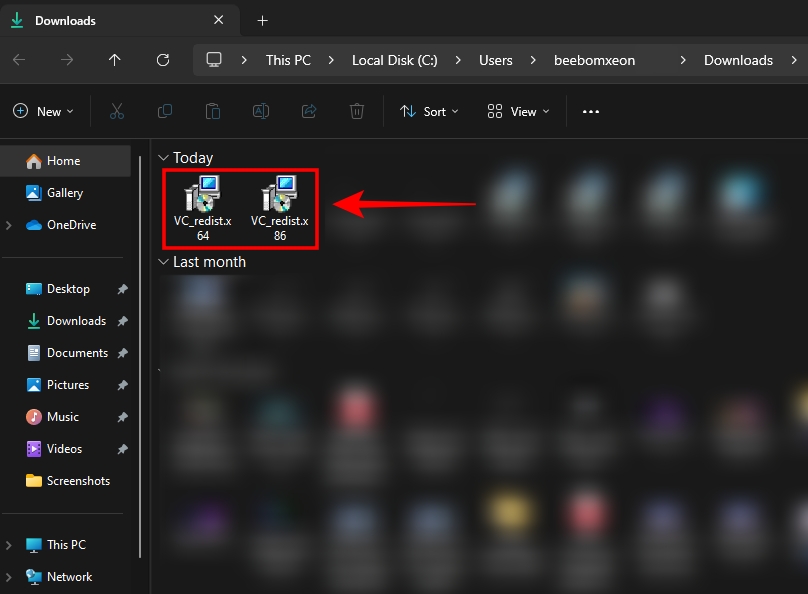
Task: Open the Sort dropdown menu
Action: pyautogui.click(x=429, y=111)
